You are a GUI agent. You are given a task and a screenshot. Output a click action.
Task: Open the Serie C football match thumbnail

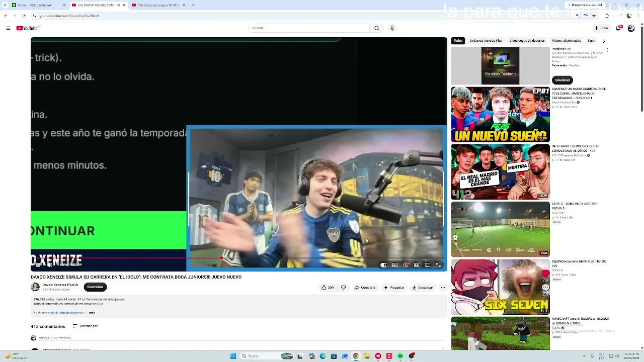pyautogui.click(x=500, y=229)
